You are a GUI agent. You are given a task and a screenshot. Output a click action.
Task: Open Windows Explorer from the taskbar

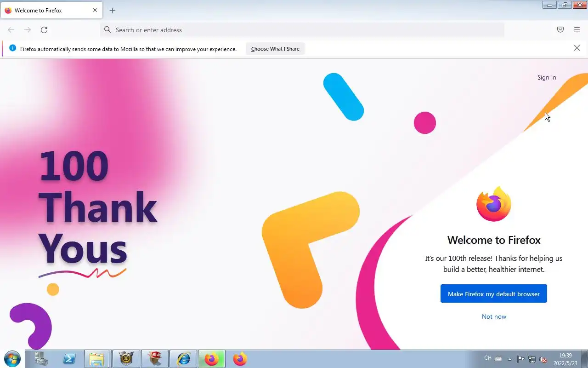click(x=97, y=359)
